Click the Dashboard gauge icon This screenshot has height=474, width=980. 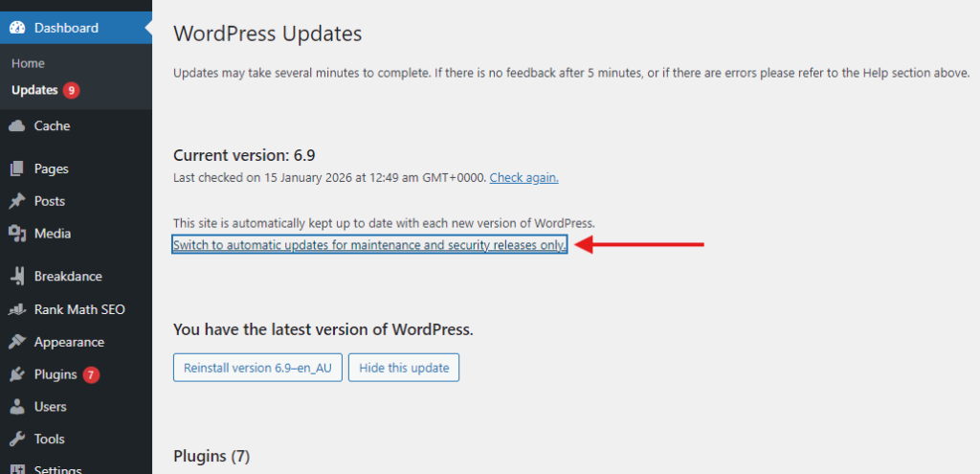pyautogui.click(x=16, y=28)
